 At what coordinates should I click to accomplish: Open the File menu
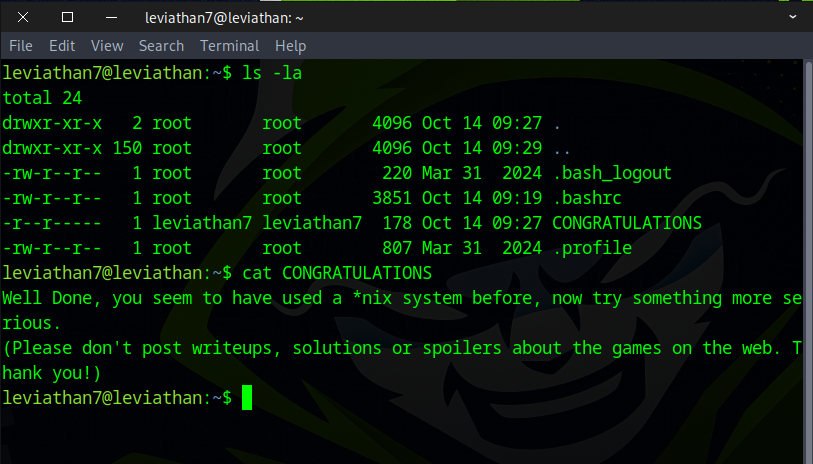click(x=21, y=46)
